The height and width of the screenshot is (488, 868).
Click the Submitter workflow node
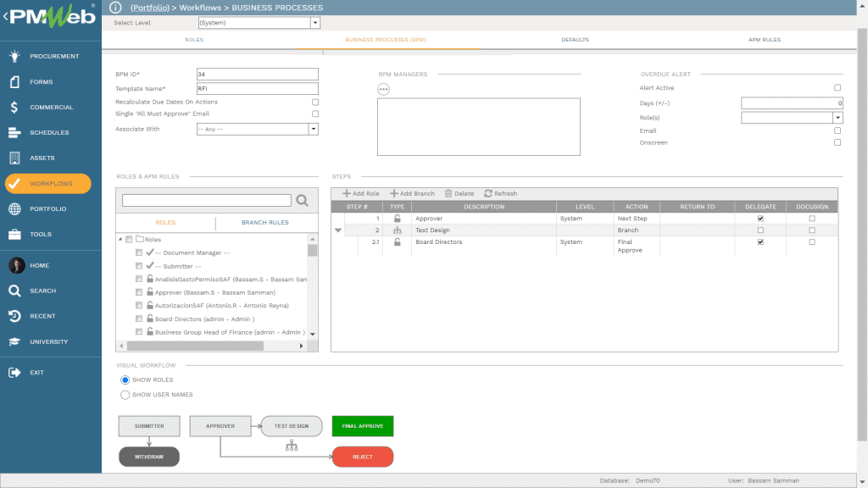[149, 426]
